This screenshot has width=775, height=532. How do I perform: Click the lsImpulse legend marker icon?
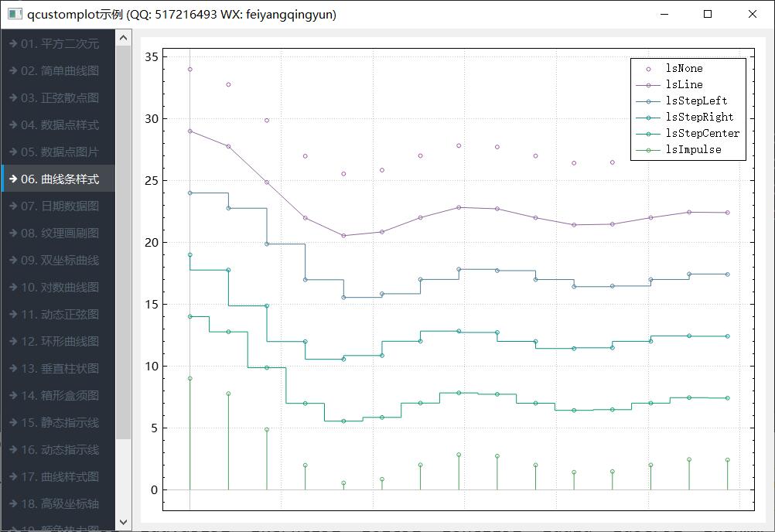pyautogui.click(x=648, y=150)
